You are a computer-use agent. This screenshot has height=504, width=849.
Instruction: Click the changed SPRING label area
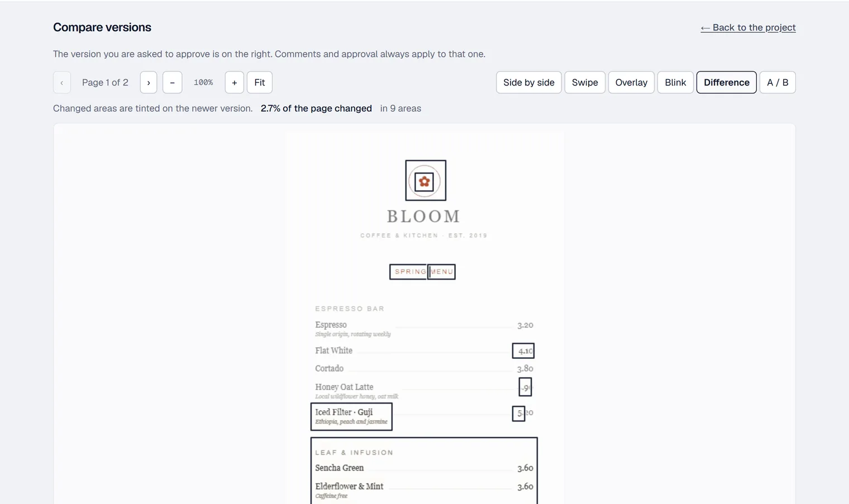tap(408, 272)
